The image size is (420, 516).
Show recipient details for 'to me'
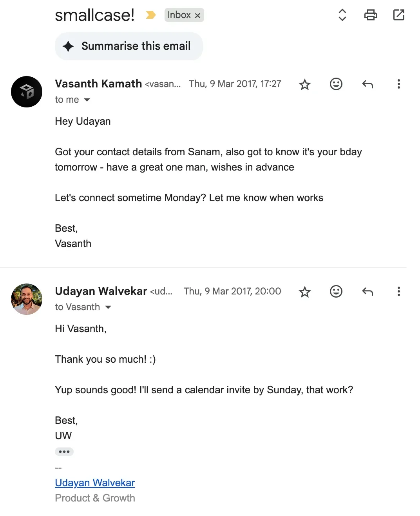[87, 100]
